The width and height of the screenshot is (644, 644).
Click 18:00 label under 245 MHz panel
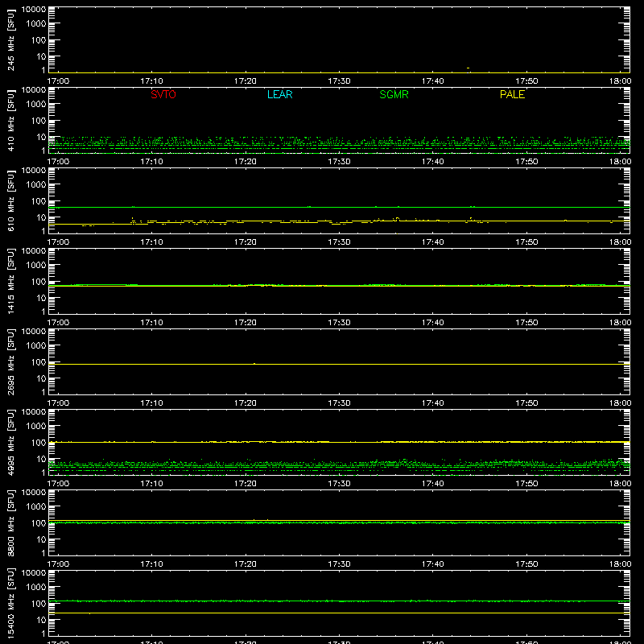tap(620, 81)
